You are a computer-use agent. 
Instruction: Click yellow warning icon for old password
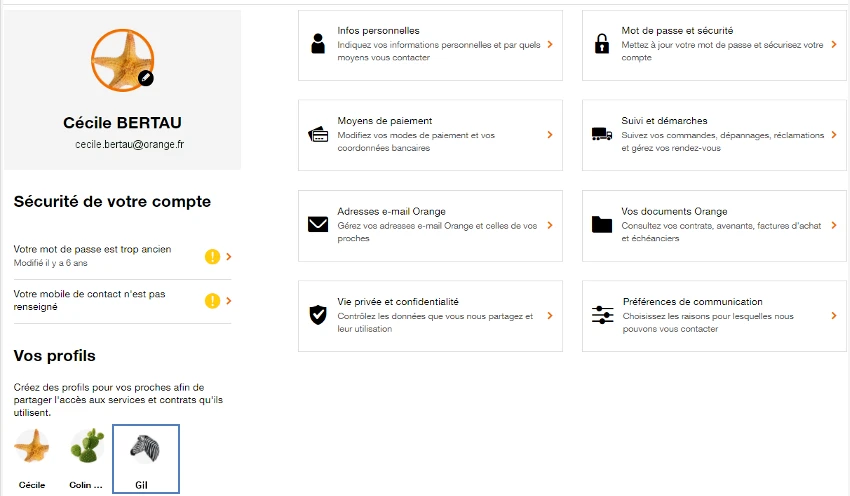coord(212,256)
